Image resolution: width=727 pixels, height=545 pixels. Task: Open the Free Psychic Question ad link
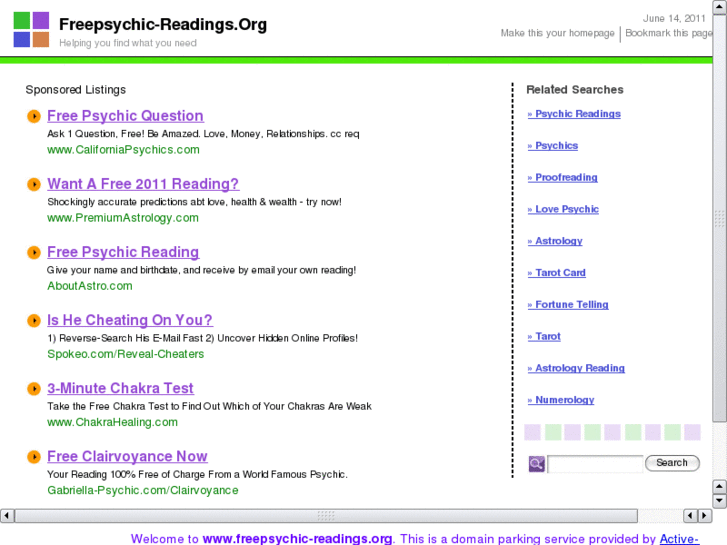coord(125,115)
